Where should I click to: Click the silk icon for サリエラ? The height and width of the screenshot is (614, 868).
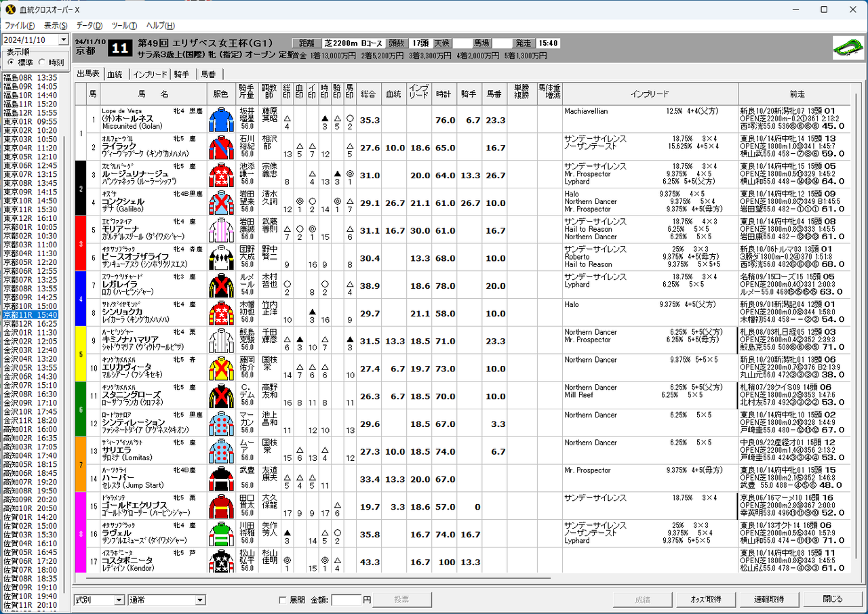220,451
